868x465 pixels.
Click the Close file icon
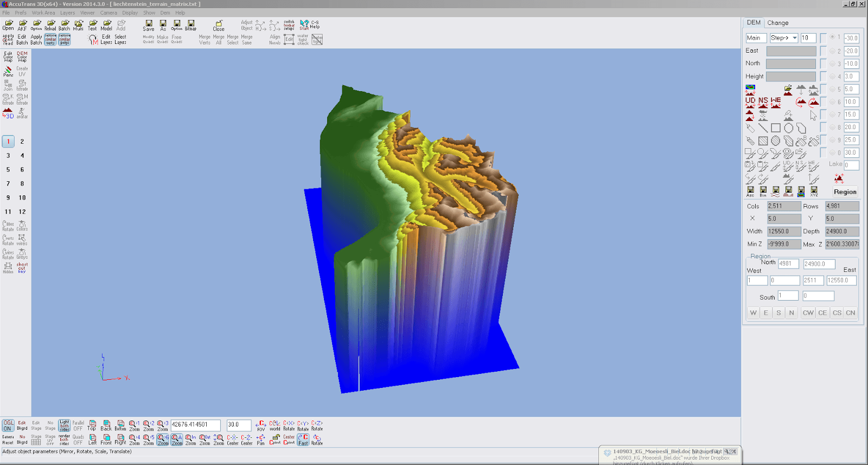click(x=219, y=25)
